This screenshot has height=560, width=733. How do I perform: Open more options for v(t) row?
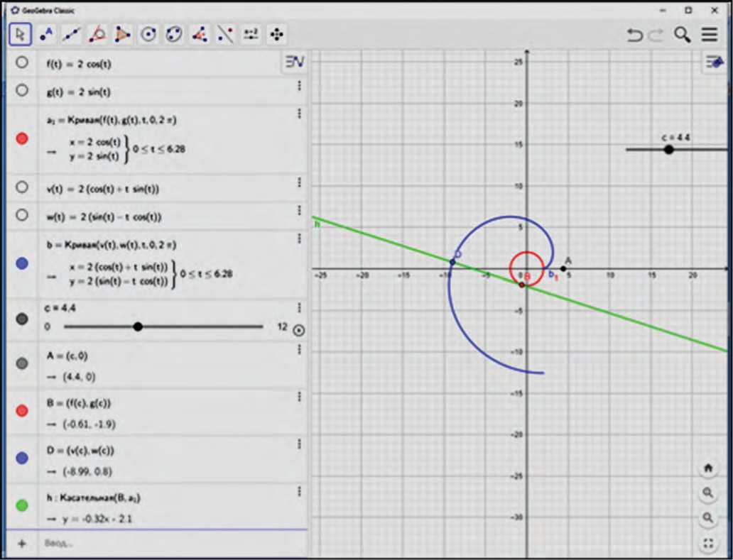coord(299,182)
